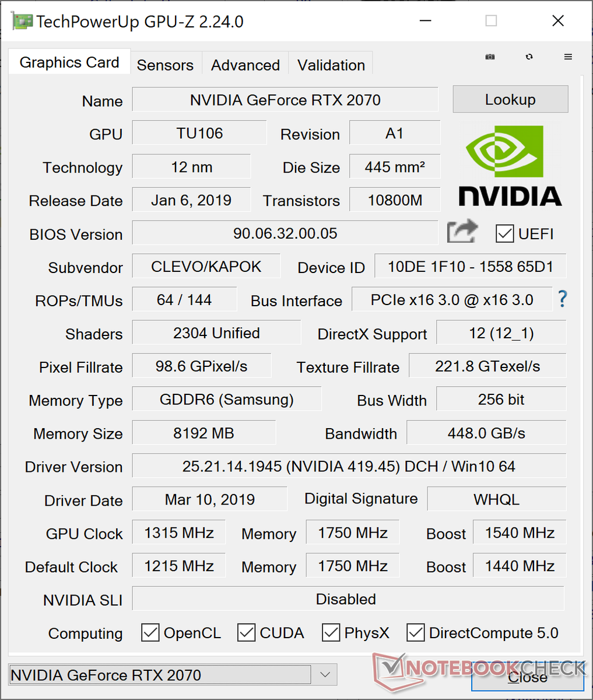Screen dimensions: 593x700
Task: Open the GPU selection dropdown
Action: [325, 675]
